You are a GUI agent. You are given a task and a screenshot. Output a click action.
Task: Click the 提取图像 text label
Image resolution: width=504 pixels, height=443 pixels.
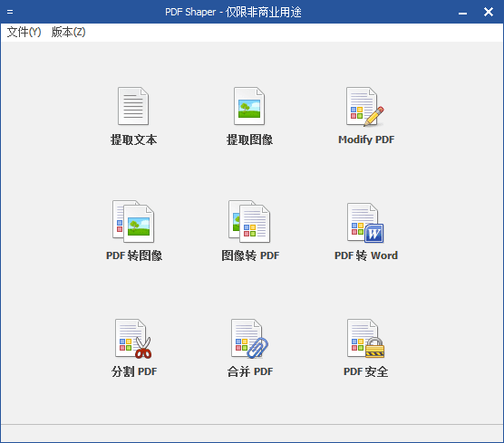point(250,140)
